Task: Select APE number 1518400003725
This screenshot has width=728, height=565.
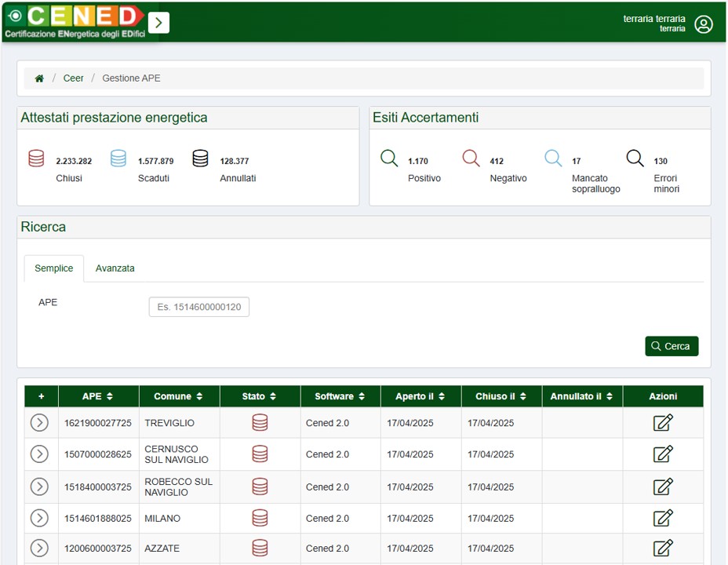Action: coord(98,487)
